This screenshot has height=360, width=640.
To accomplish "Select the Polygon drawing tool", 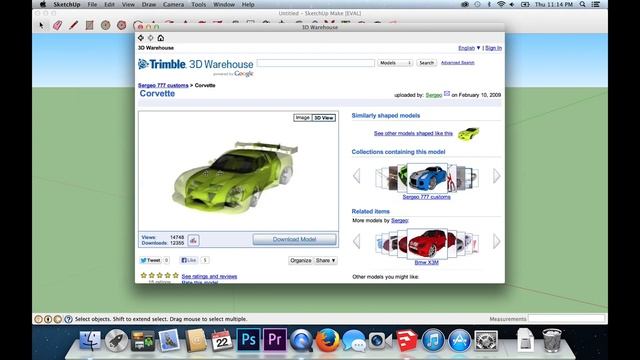I will (122, 25).
